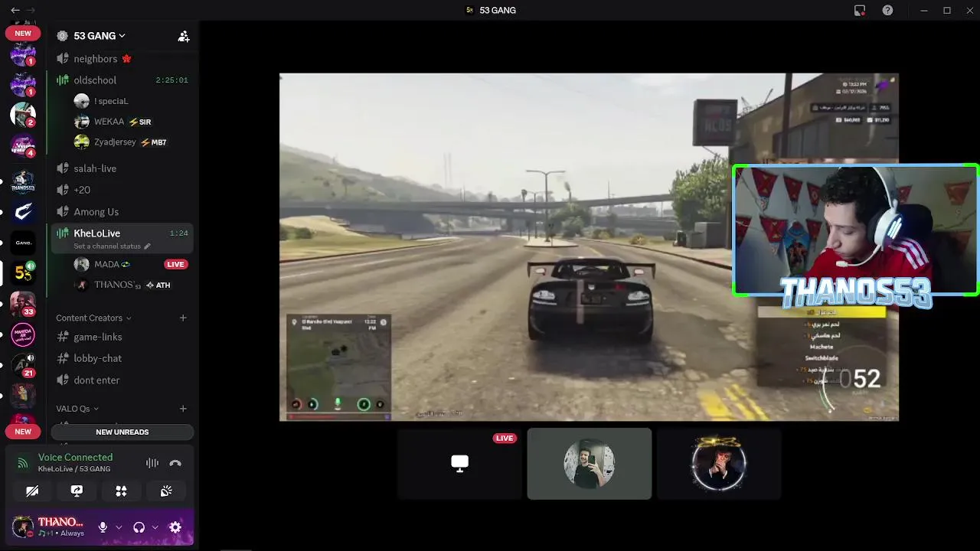Open the inbox icon in title bar
Screen dimensions: 980x551
[x=860, y=10]
